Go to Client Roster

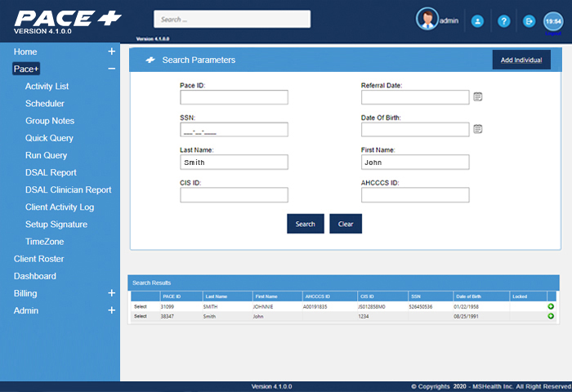click(x=38, y=259)
